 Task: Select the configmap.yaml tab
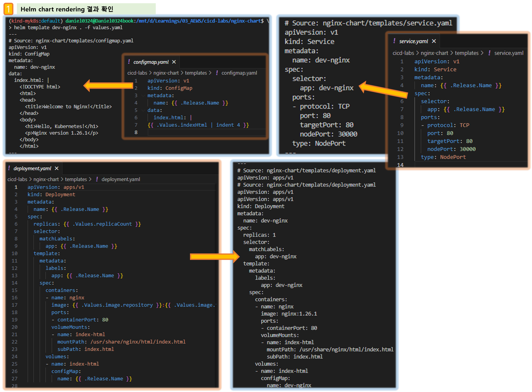(151, 62)
